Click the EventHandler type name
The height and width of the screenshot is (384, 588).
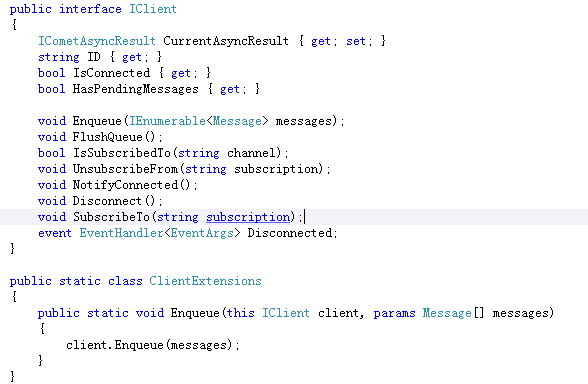pyautogui.click(x=121, y=233)
